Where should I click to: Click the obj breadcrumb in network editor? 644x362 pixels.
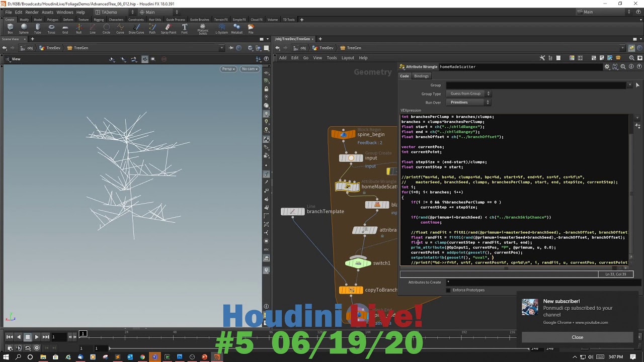click(x=299, y=48)
